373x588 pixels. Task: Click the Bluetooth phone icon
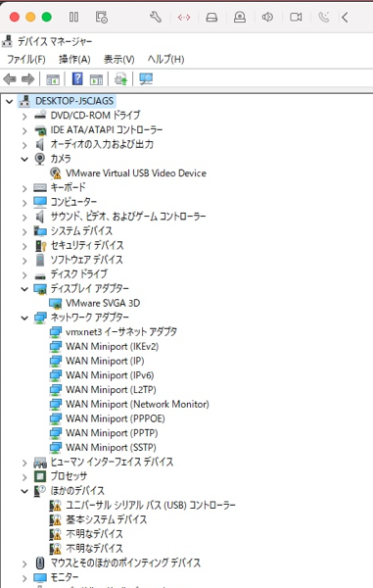coord(324,17)
